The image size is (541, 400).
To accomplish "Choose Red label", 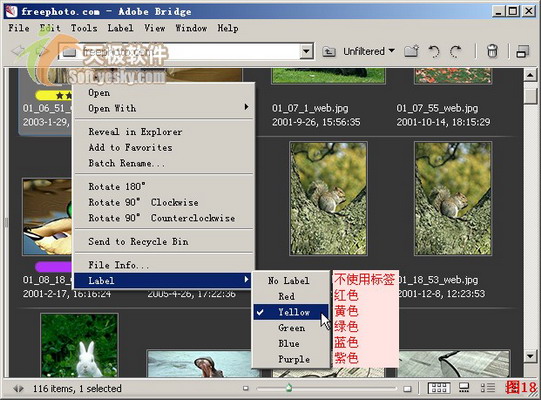I will [291, 296].
